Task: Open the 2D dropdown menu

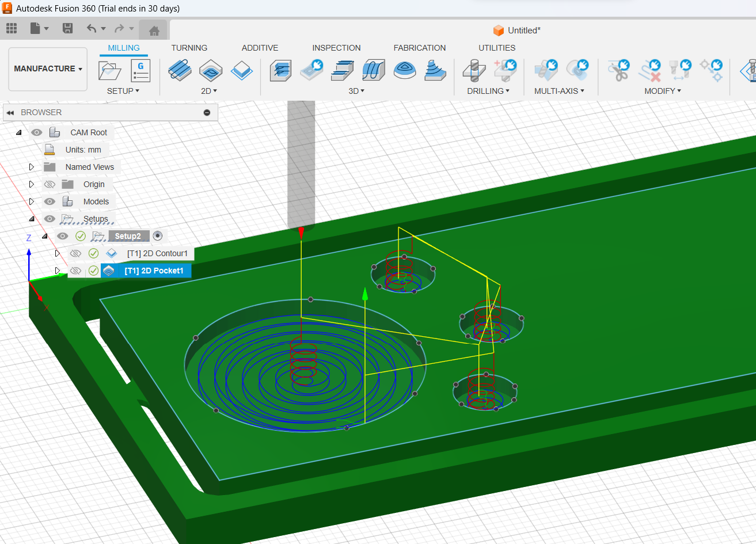Action: (x=209, y=91)
